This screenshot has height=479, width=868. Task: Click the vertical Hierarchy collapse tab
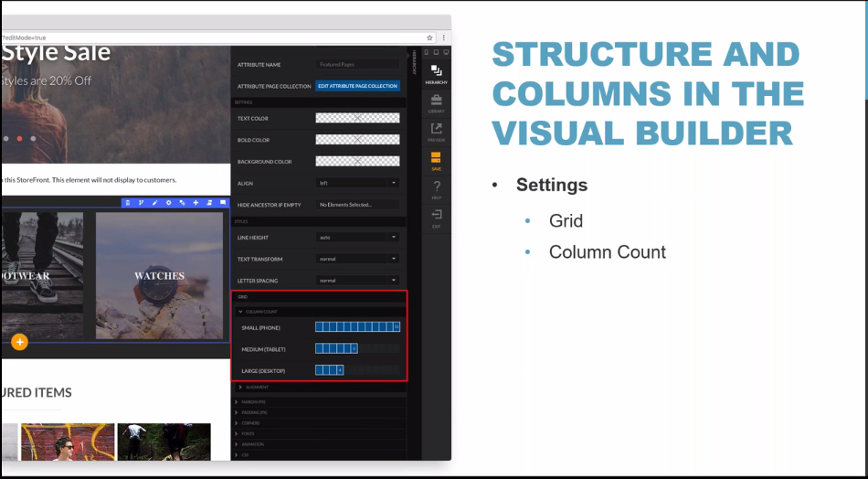[x=414, y=62]
